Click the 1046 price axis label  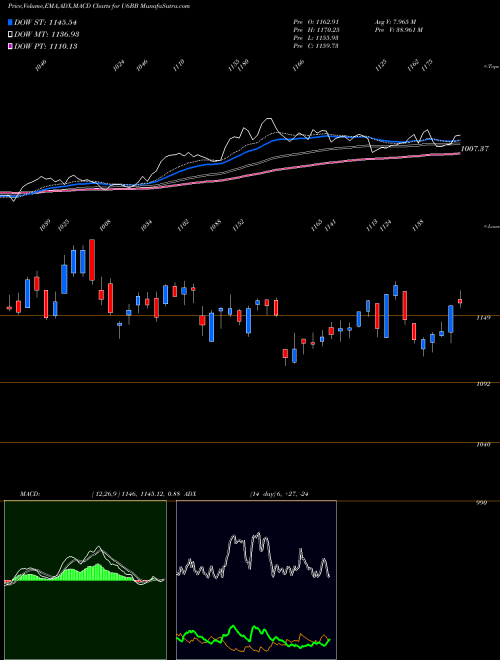483,444
